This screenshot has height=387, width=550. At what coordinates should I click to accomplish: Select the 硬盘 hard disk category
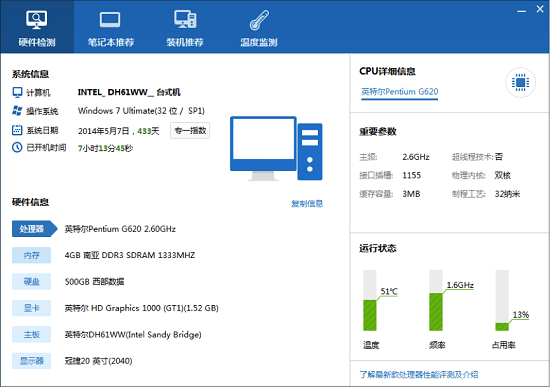(x=31, y=281)
